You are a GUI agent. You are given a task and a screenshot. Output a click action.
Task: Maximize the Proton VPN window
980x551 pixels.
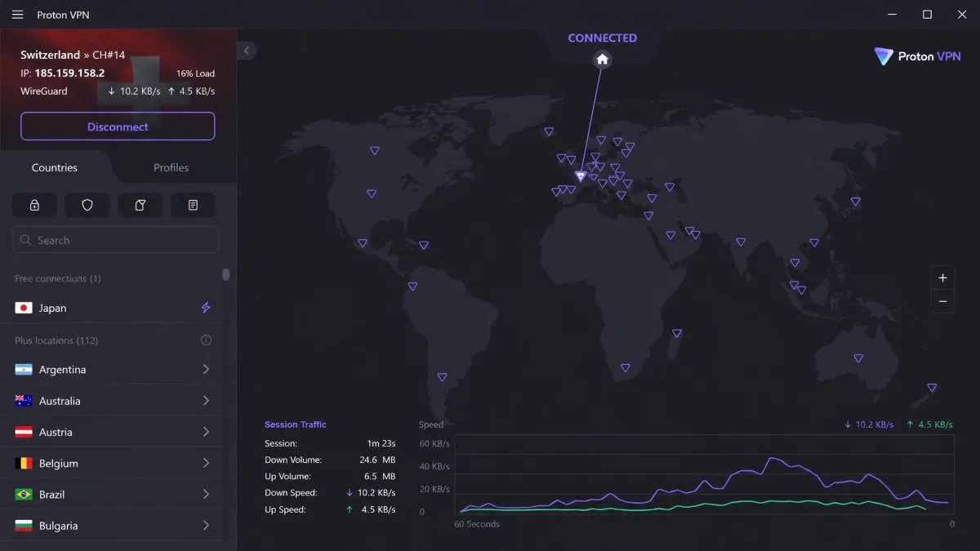tap(927, 15)
